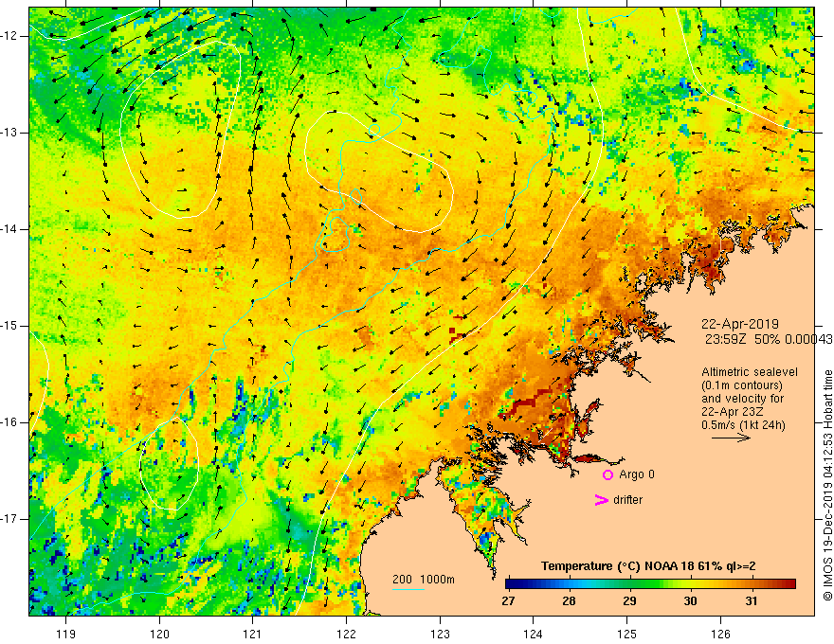Click the yellow colorbar segment above 30
The height and width of the screenshot is (644, 834).
click(690, 584)
